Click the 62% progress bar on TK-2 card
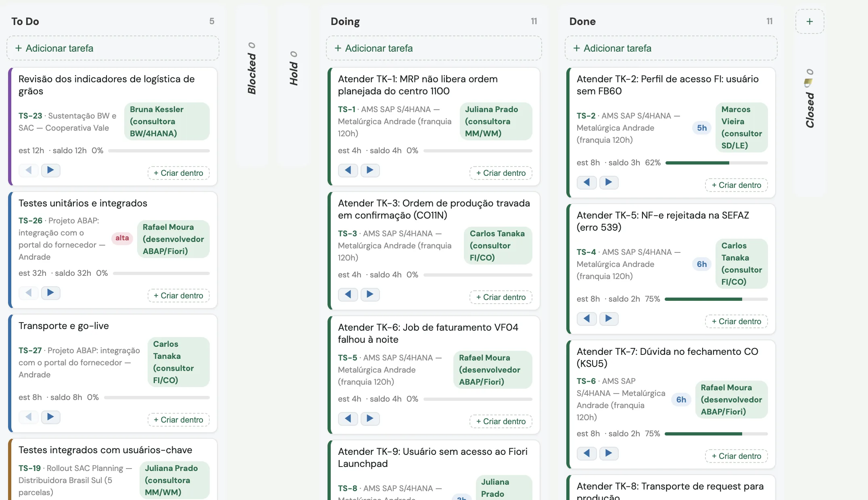Viewport: 868px width, 500px height. coord(716,163)
